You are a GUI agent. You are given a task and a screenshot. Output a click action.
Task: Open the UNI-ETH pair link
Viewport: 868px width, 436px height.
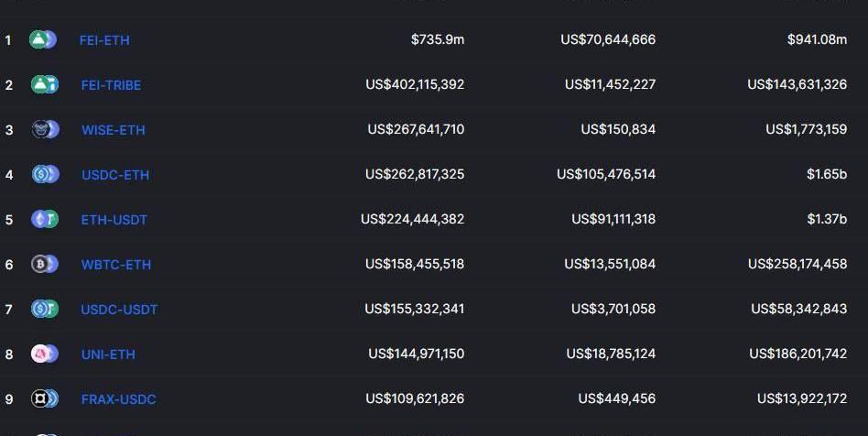108,354
